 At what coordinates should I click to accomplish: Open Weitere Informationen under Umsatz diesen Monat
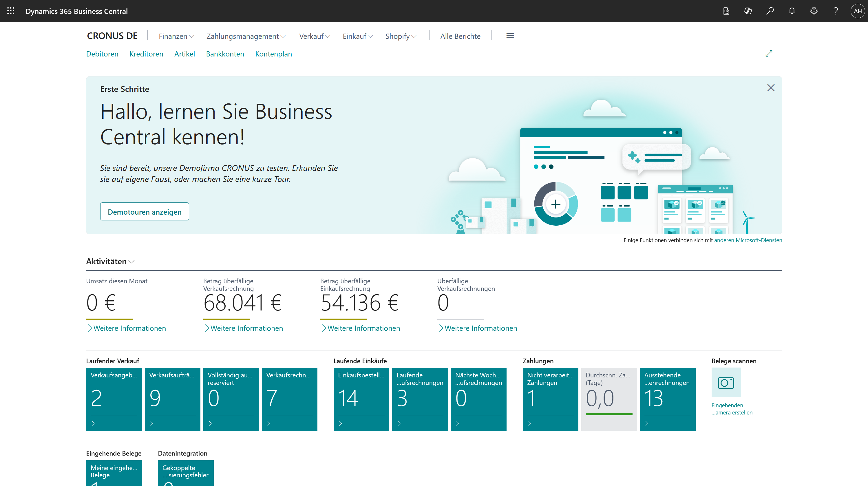coord(127,328)
